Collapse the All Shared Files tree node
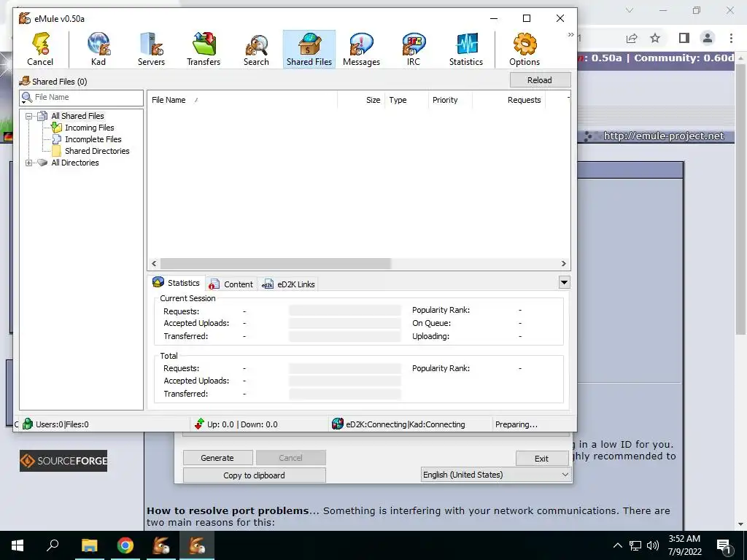The height and width of the screenshot is (560, 747). 29,116
